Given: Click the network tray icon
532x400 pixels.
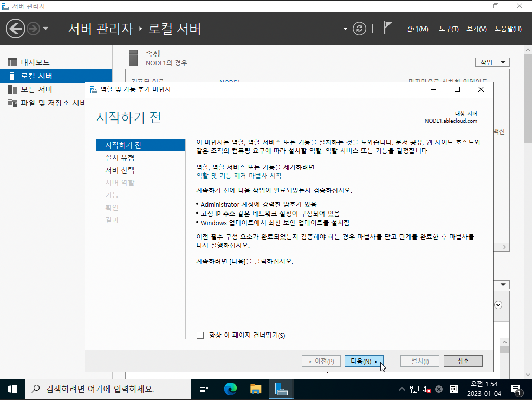Looking at the screenshot, I should 414,389.
